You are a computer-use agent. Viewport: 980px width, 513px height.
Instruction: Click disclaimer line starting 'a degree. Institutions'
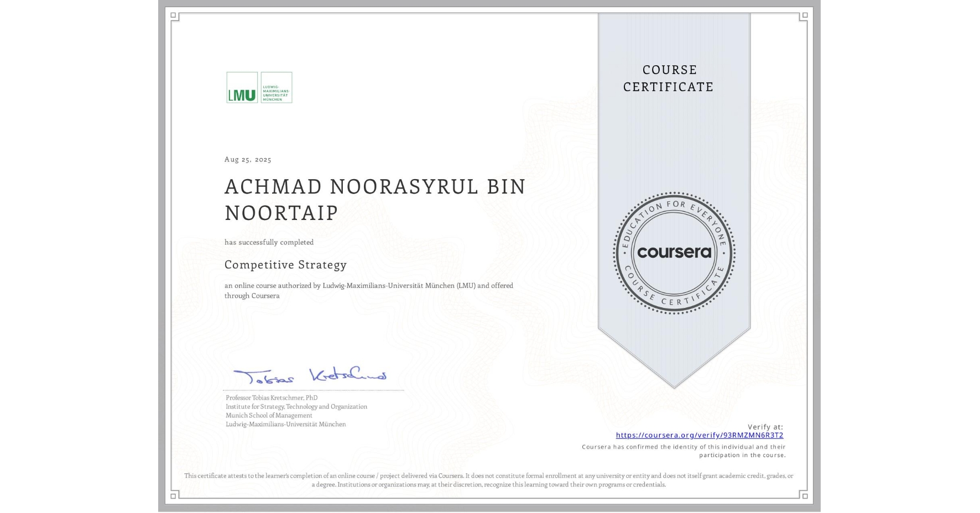[489, 484]
